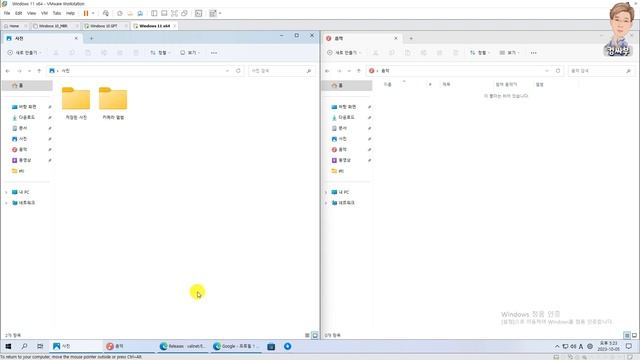
Task: Click Cut icon in Pictures window toolbar
Action: [x=56, y=53]
